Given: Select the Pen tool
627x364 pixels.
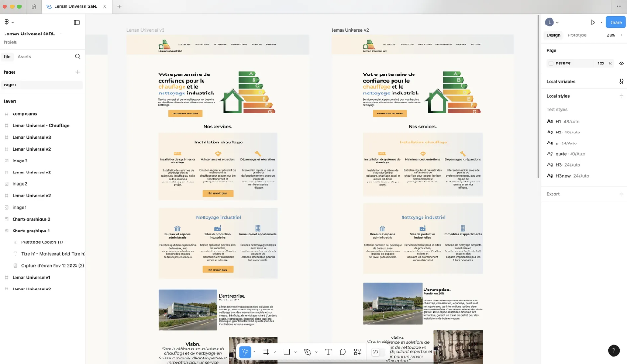Looking at the screenshot, I should [308, 351].
